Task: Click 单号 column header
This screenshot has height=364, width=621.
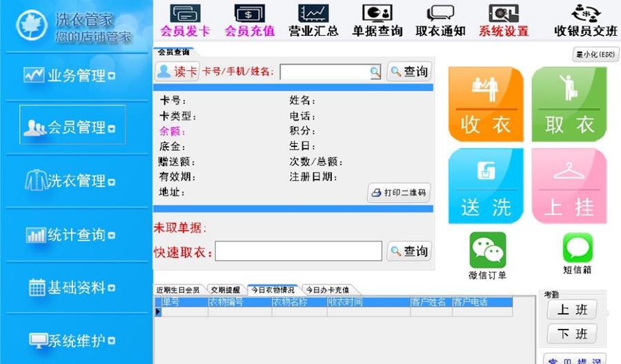Action: point(184,302)
